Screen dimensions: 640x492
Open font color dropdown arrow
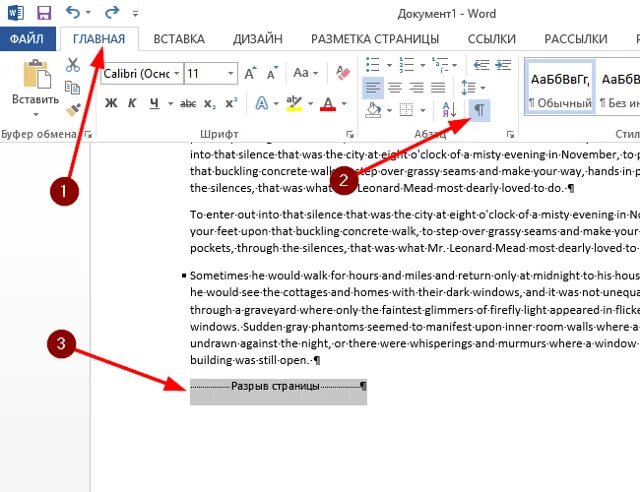pos(344,104)
